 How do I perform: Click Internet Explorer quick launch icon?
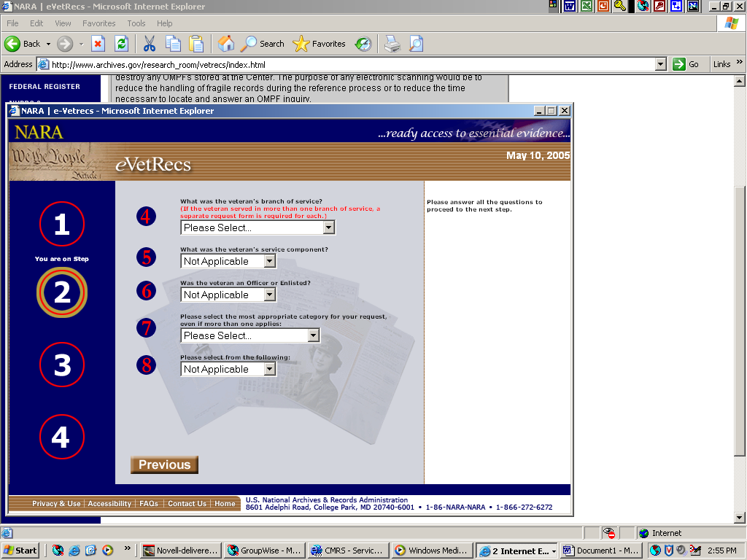74,551
